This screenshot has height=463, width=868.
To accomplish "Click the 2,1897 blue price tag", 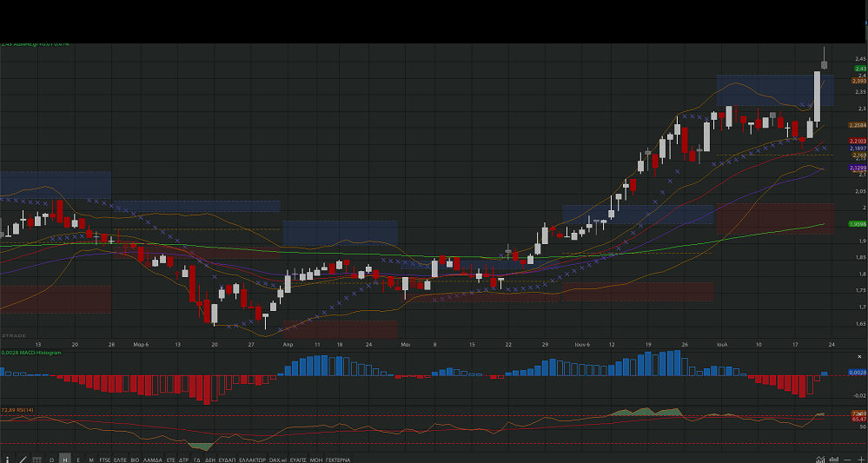I will click(858, 149).
